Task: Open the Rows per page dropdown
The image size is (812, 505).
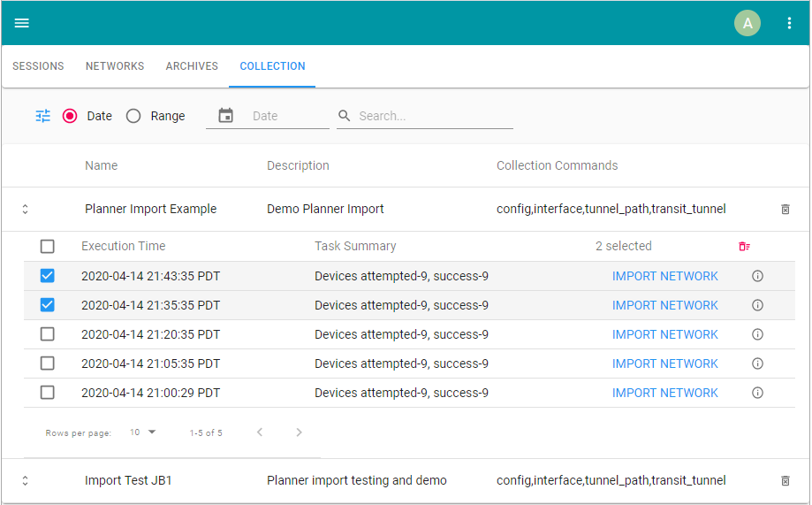Action: pyautogui.click(x=142, y=432)
